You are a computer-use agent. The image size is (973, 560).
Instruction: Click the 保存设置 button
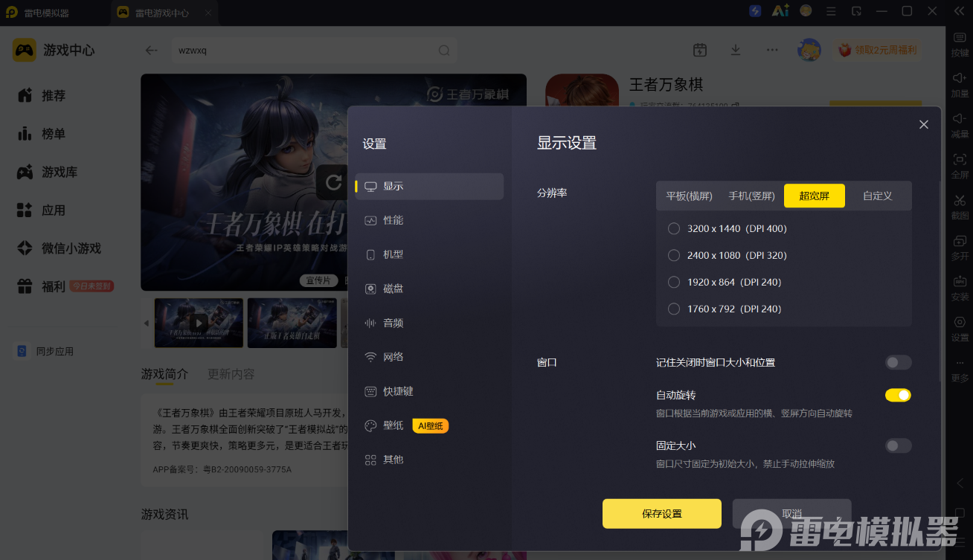pos(662,514)
